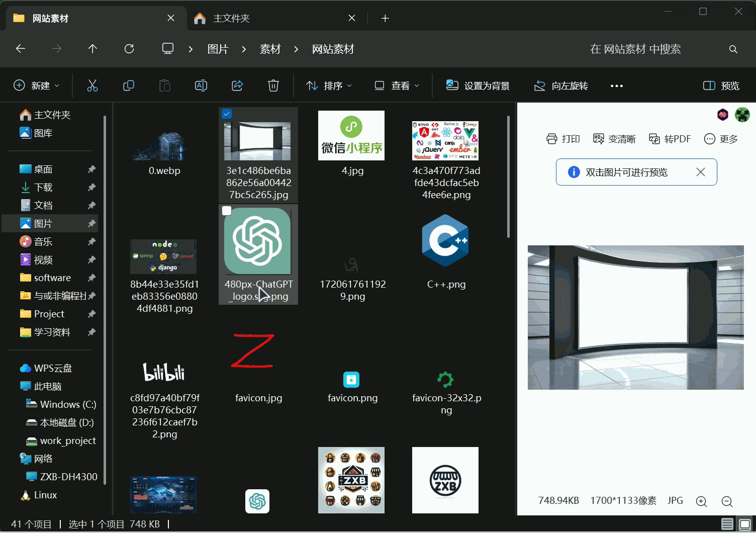The image size is (756, 533).
Task: Navigate to 图片 in the breadcrumb bar
Action: point(217,49)
